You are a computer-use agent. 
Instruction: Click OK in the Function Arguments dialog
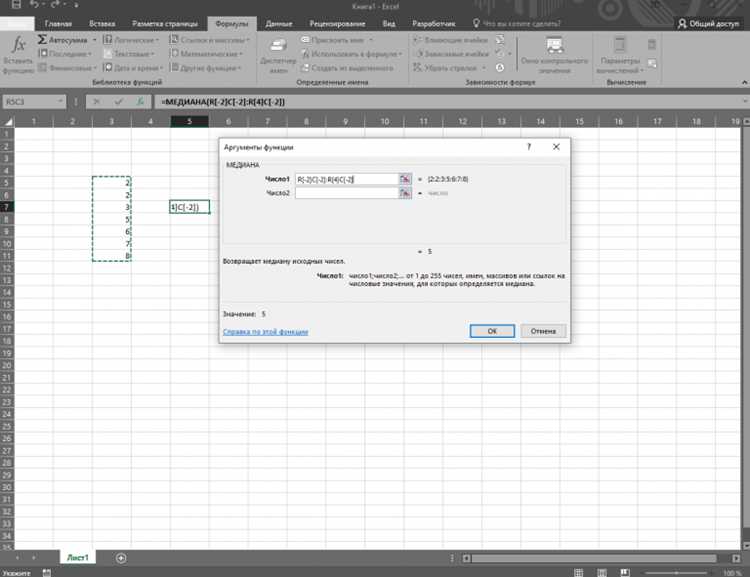pos(492,331)
